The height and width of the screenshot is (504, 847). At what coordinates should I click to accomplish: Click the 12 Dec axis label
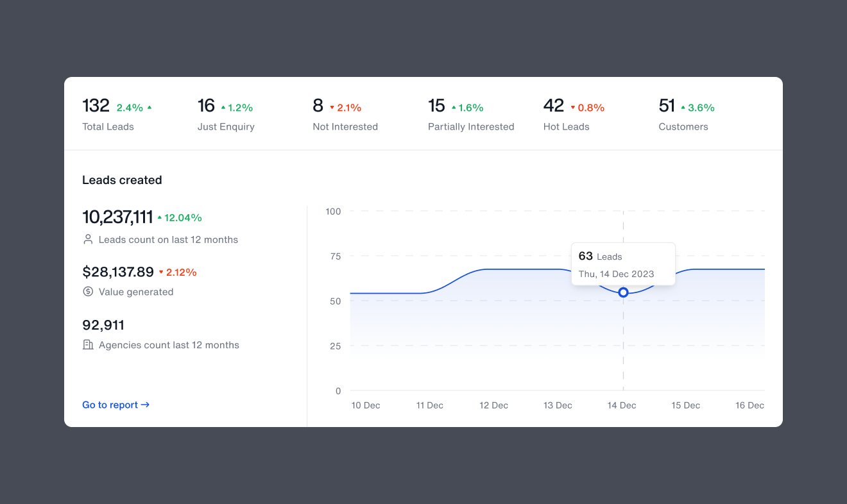pyautogui.click(x=494, y=405)
